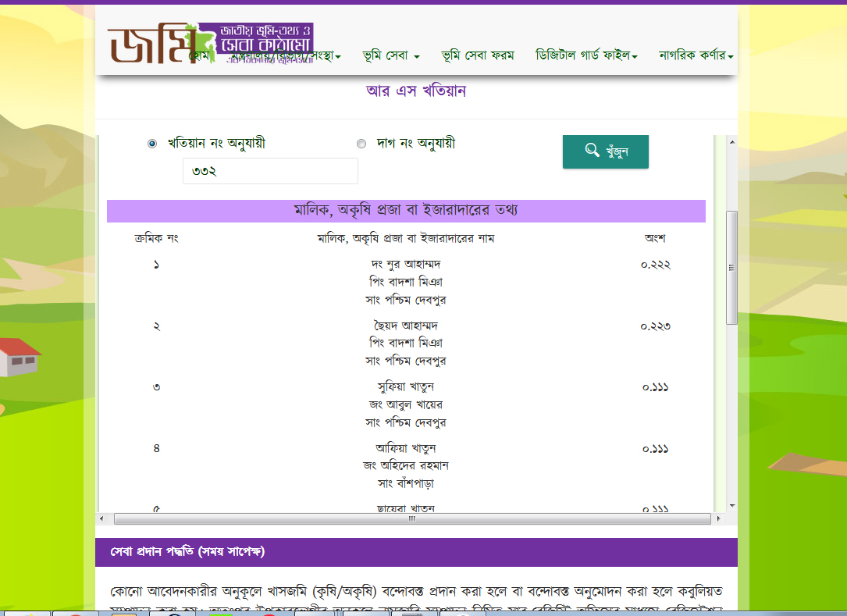Click the magnifier icon in খুঁজুন button
This screenshot has width=847, height=616.
pyautogui.click(x=592, y=150)
